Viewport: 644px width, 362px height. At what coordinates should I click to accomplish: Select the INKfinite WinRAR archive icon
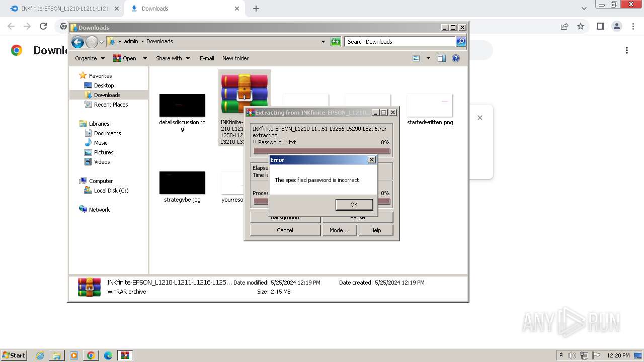pyautogui.click(x=244, y=93)
